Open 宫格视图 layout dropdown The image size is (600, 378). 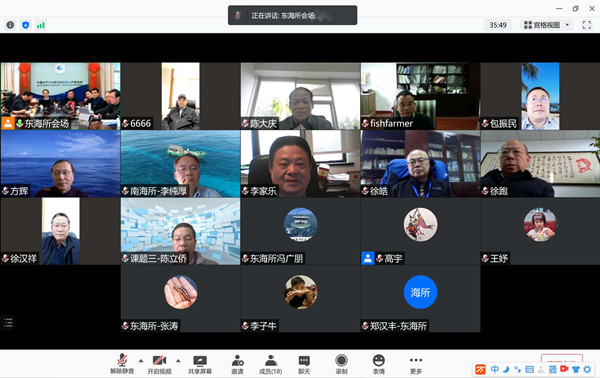tap(547, 25)
